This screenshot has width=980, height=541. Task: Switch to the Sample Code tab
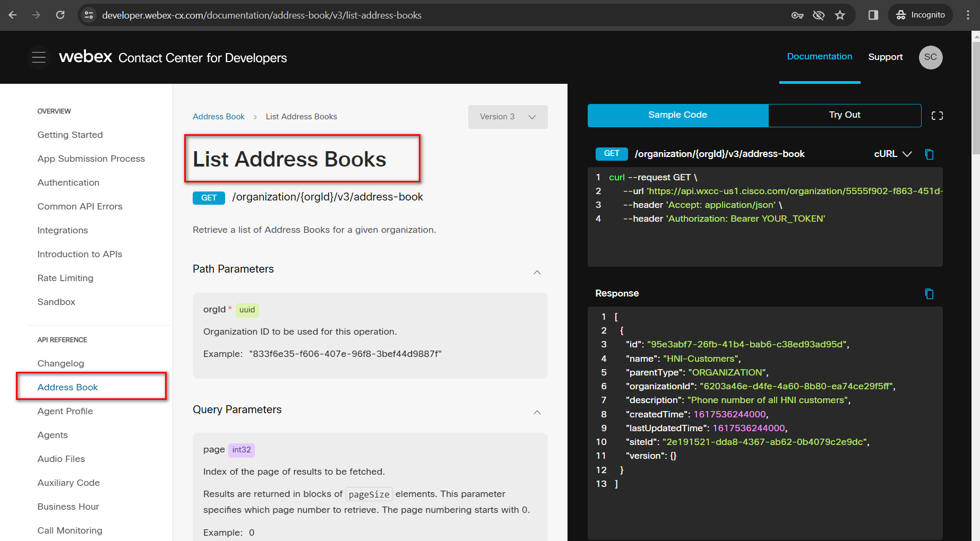tap(678, 115)
